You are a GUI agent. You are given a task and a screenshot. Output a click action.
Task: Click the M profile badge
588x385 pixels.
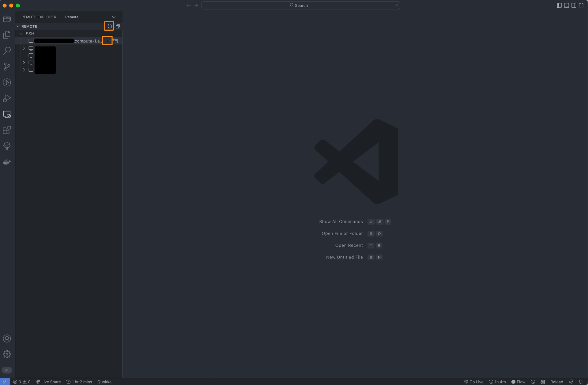pyautogui.click(x=7, y=370)
